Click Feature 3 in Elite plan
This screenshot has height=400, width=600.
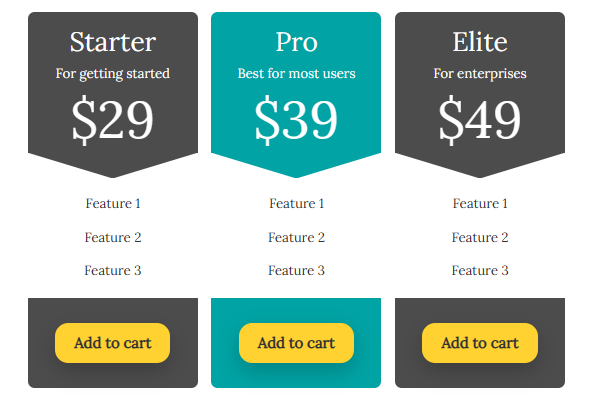480,270
